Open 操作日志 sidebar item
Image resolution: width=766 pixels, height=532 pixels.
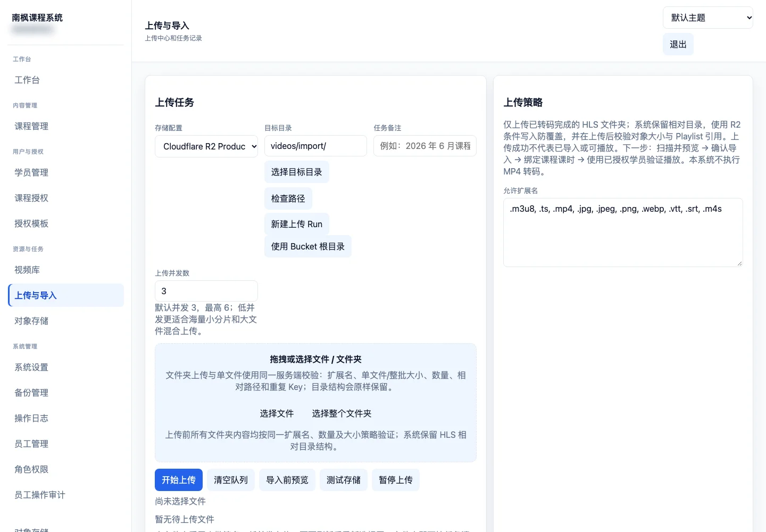point(66,418)
